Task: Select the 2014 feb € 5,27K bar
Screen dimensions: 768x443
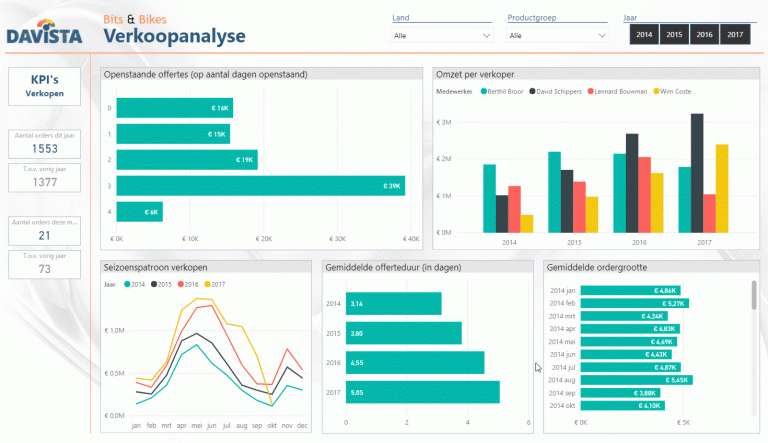Action: [x=635, y=303]
